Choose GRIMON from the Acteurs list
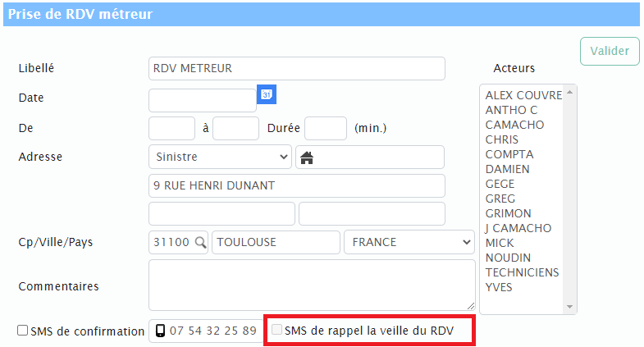This screenshot has height=347, width=644. click(508, 213)
